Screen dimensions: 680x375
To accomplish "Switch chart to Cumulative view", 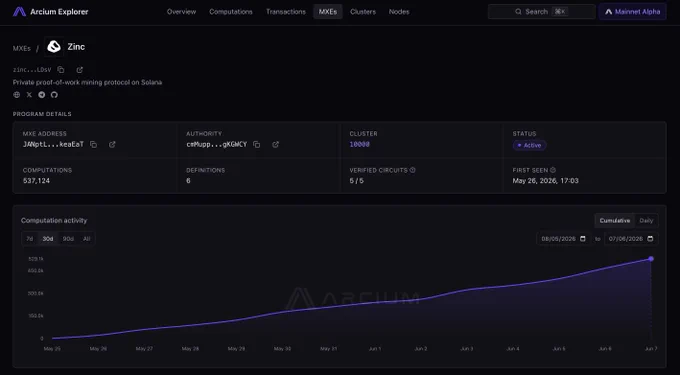I will 615,221.
